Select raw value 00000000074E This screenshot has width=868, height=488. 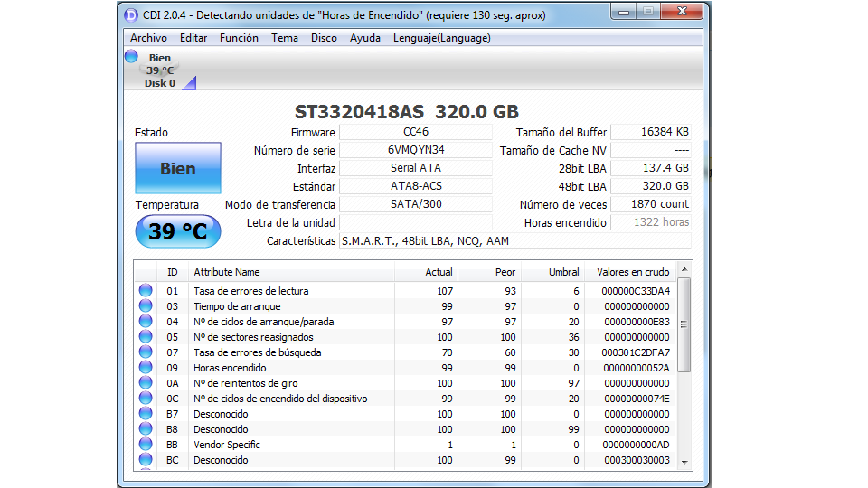pyautogui.click(x=637, y=399)
